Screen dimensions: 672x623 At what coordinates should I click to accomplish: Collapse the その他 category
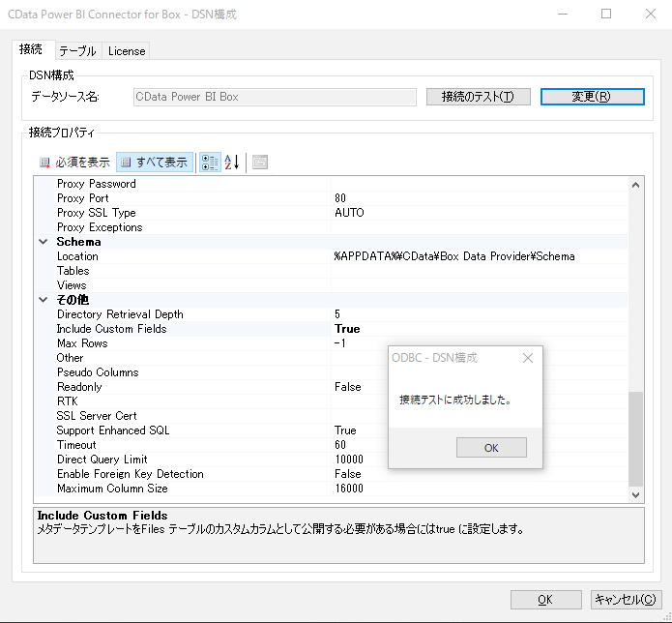44,300
